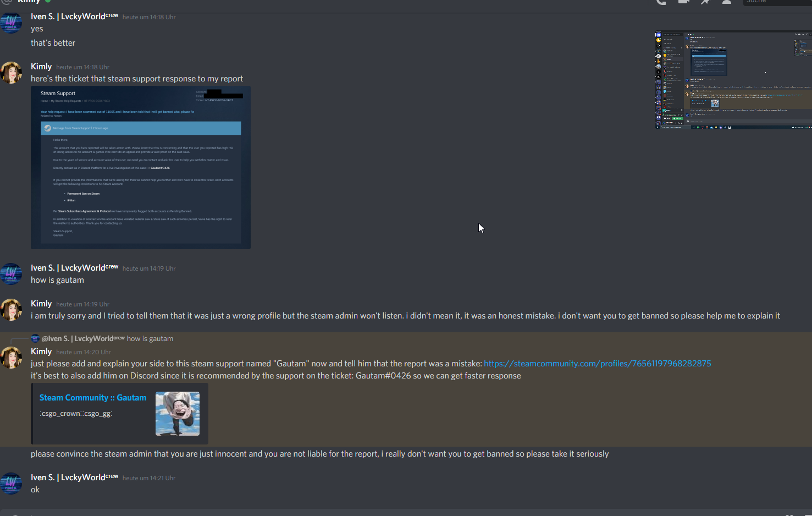Open Kimly's profile from 14:19 username
Viewport: 812px width, 516px height.
pyautogui.click(x=41, y=304)
